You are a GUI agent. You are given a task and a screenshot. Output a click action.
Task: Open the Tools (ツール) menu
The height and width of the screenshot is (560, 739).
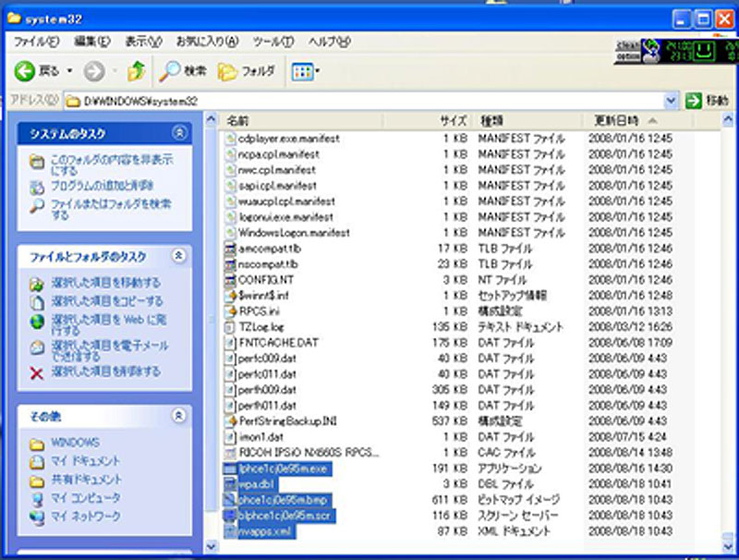[273, 43]
